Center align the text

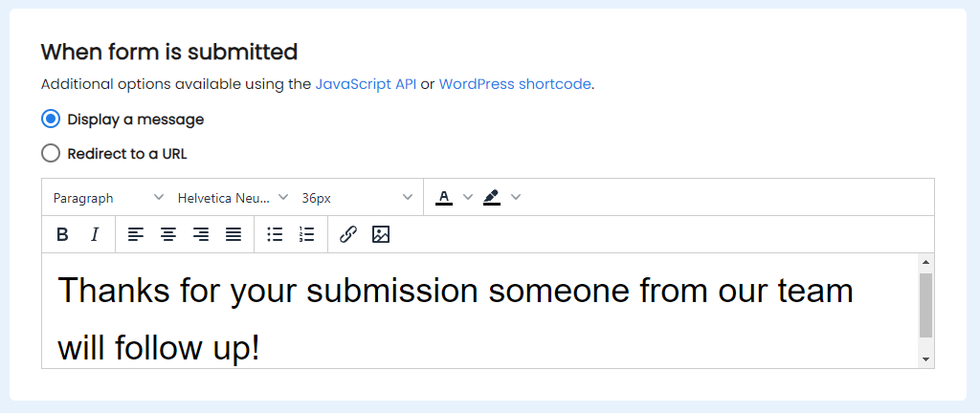168,234
